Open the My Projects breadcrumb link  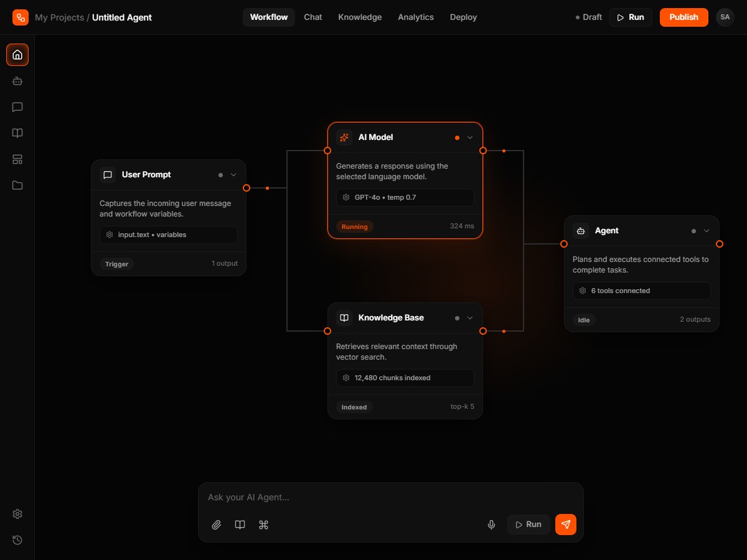(x=59, y=17)
